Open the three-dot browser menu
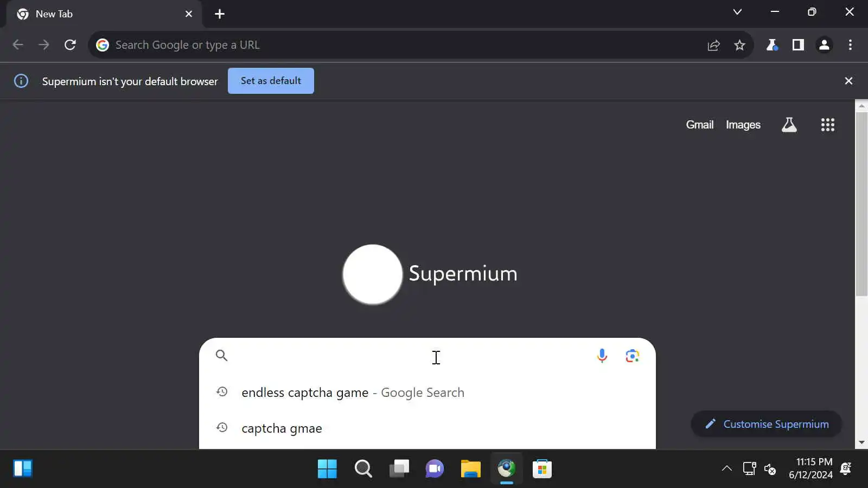This screenshot has height=488, width=868. click(x=850, y=45)
